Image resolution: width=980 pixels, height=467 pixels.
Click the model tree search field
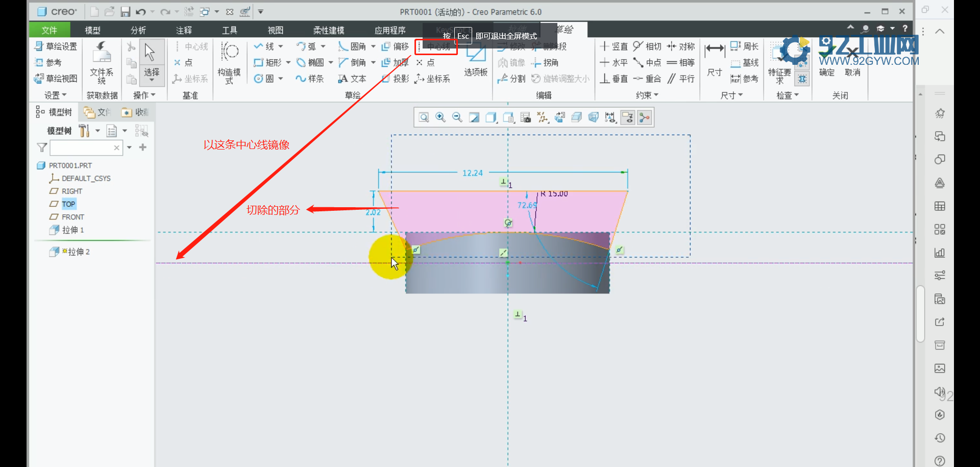tap(86, 148)
